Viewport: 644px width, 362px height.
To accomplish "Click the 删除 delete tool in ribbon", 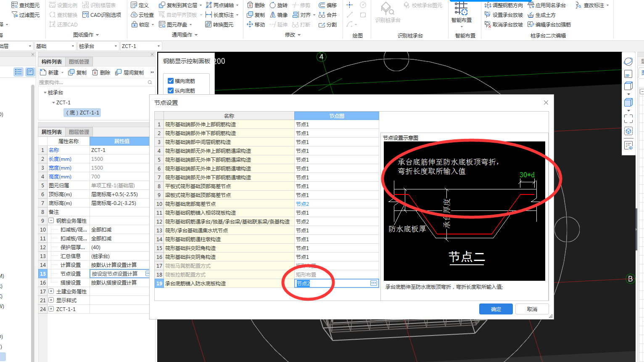I will [256, 5].
